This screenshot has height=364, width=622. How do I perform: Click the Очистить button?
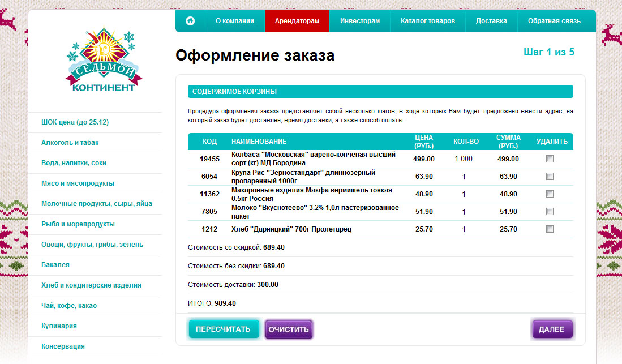(289, 329)
